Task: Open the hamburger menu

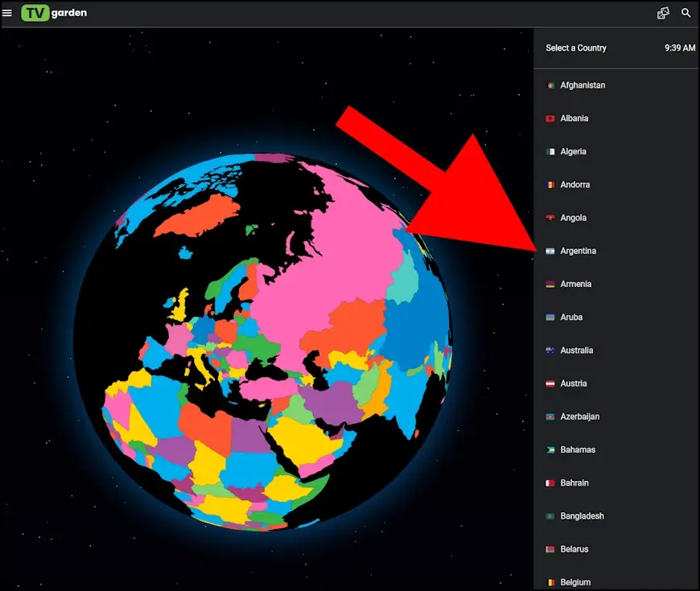Action: (7, 13)
